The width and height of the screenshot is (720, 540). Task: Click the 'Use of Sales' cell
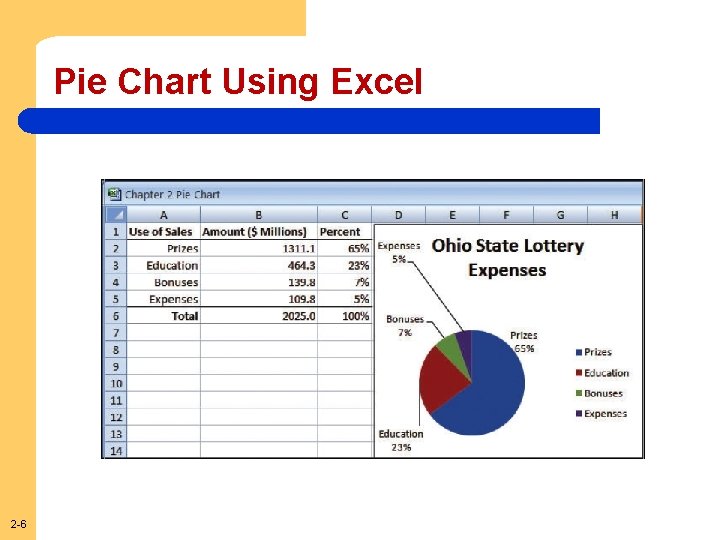click(163, 231)
